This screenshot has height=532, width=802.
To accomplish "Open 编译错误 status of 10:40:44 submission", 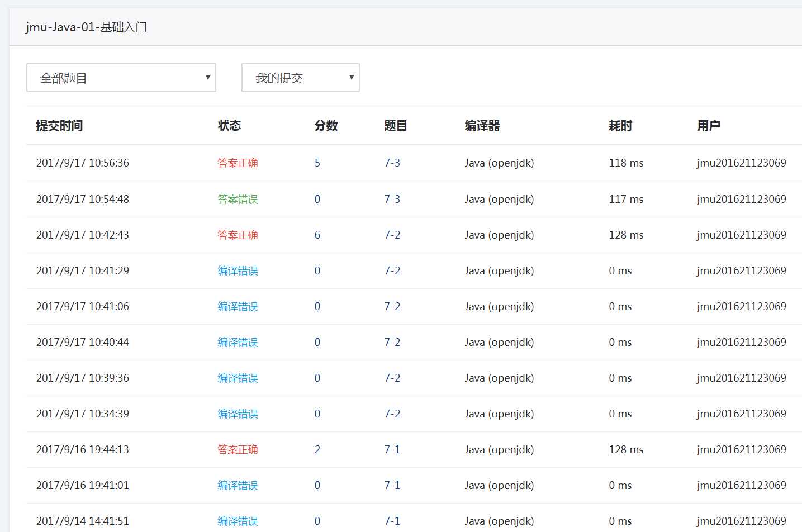I will pos(238,342).
